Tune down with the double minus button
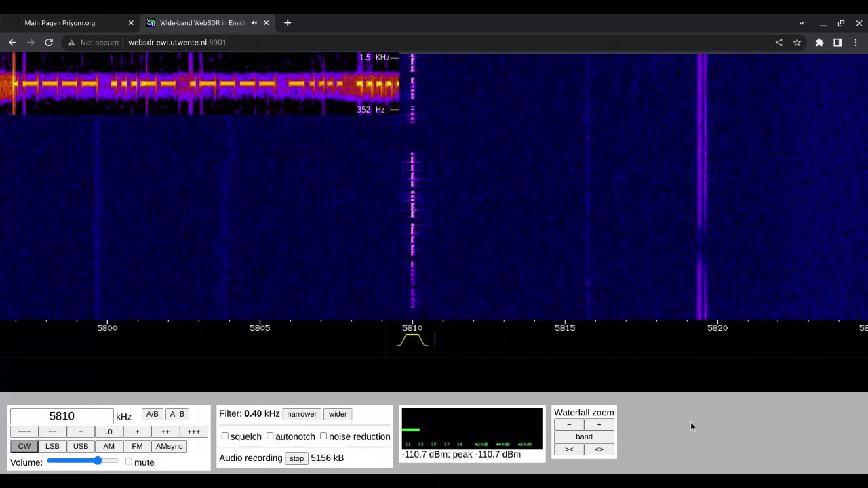 (52, 432)
